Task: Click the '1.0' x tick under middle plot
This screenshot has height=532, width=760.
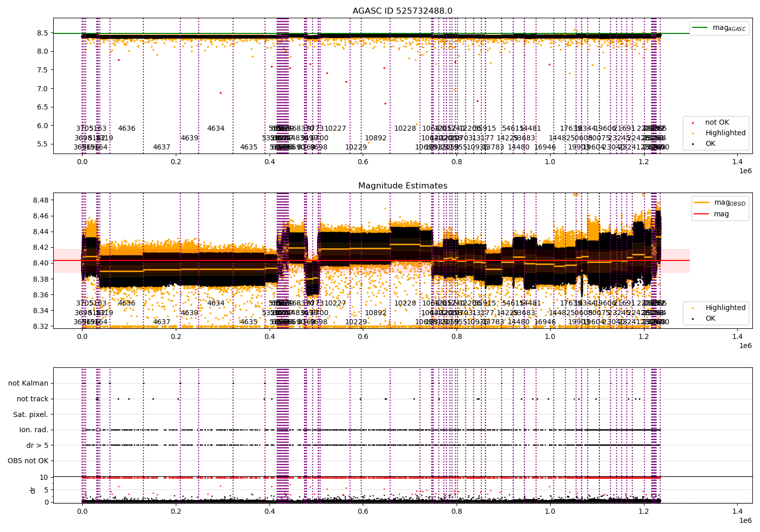Action: (550, 336)
